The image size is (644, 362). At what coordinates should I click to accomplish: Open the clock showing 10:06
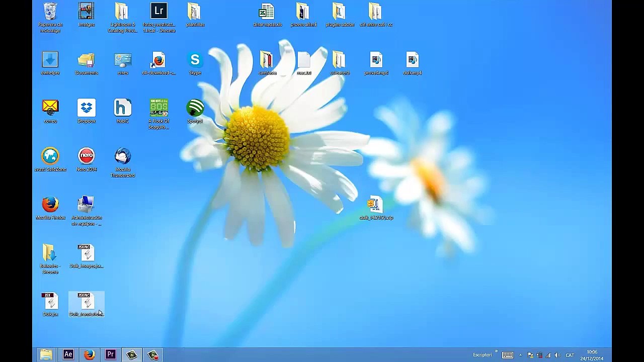click(592, 355)
